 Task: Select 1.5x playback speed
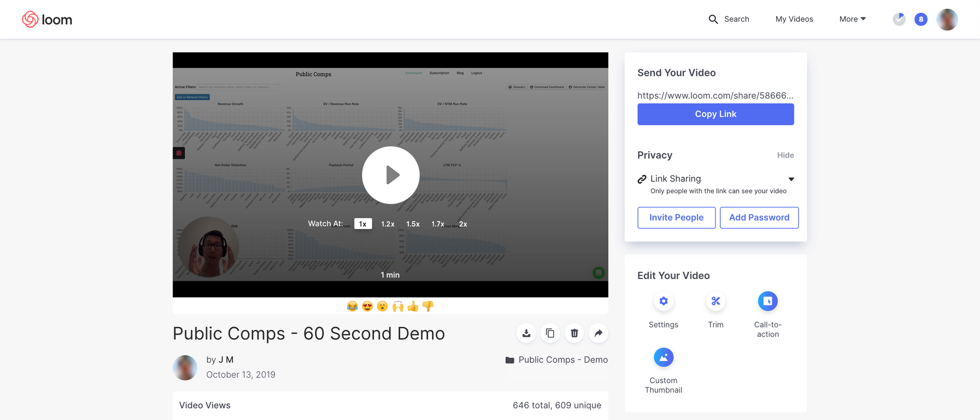[x=413, y=224]
